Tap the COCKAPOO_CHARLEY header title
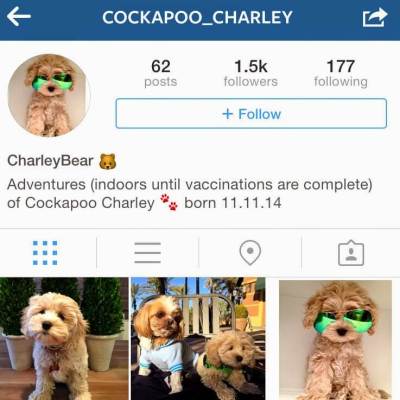This screenshot has height=400, width=400. [x=197, y=18]
